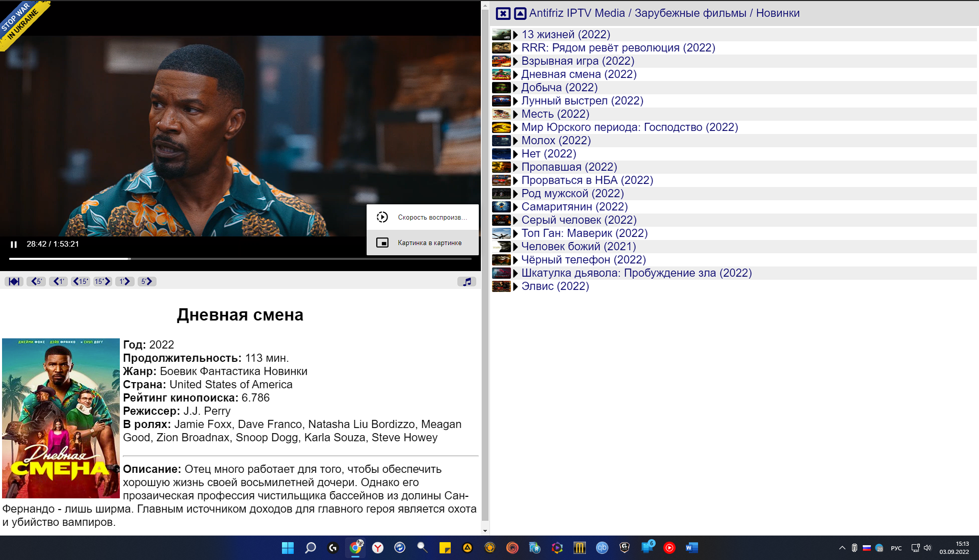
Task: Click the restart-from-beginning icon
Action: (x=14, y=281)
